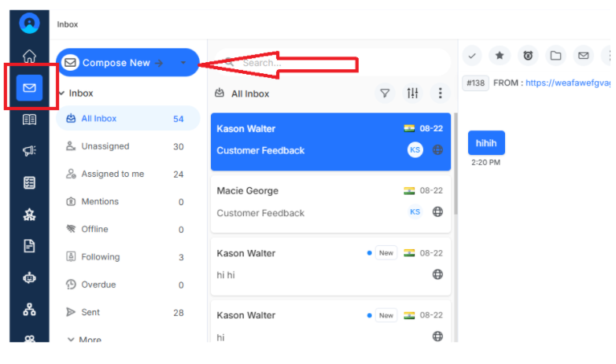The image size is (616, 364).
Task: Click the #138 ticket number badge
Action: coord(475,83)
